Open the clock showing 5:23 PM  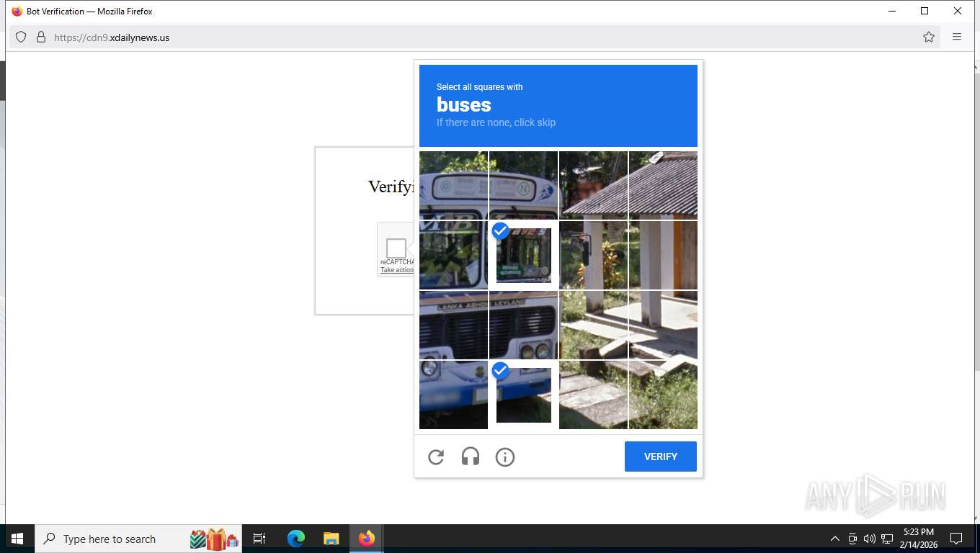[919, 539]
